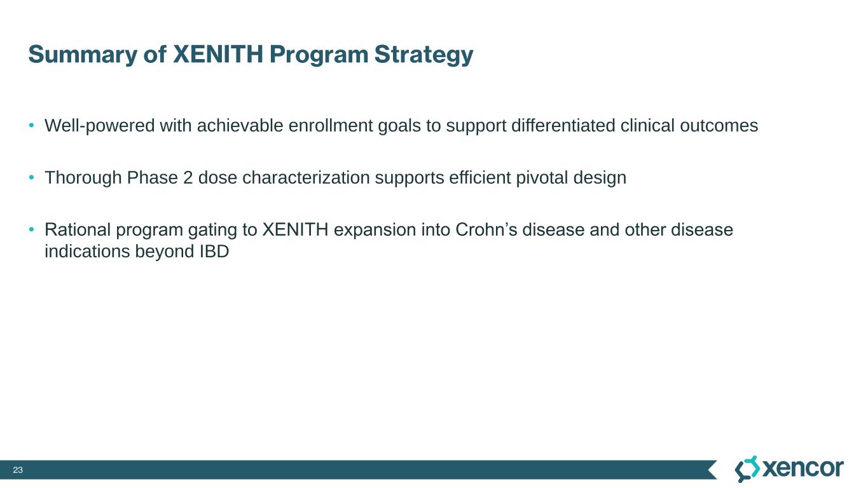The height and width of the screenshot is (488, 868).
Task: Click the bullet dot before "Rational program"
Action: click(x=31, y=229)
